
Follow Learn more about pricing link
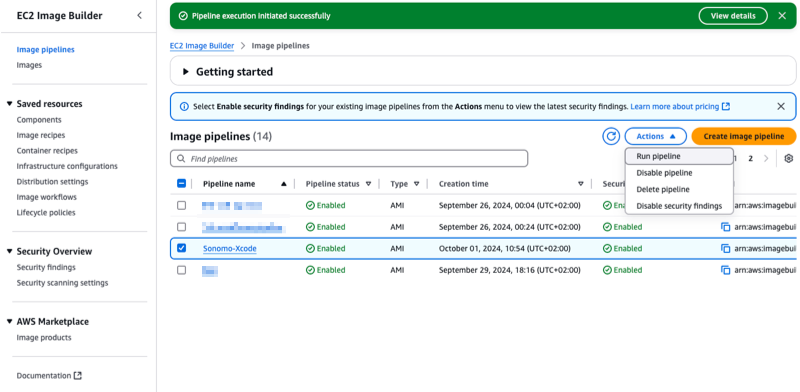tap(680, 107)
